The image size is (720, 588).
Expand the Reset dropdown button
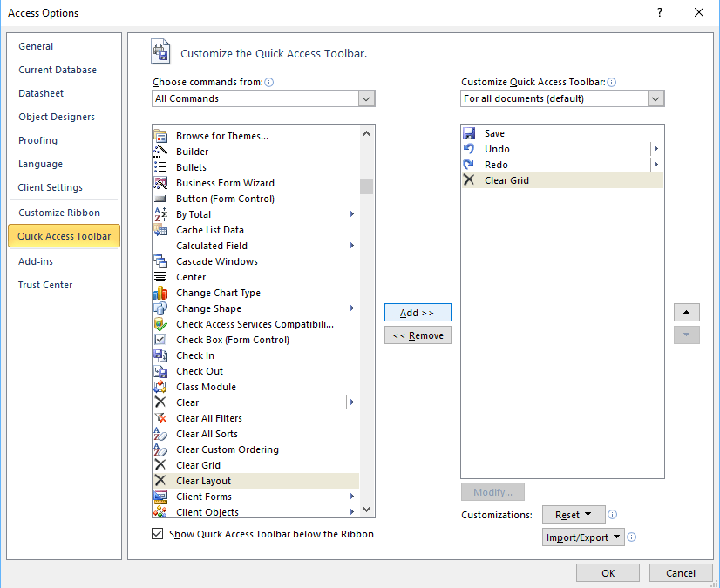573,515
